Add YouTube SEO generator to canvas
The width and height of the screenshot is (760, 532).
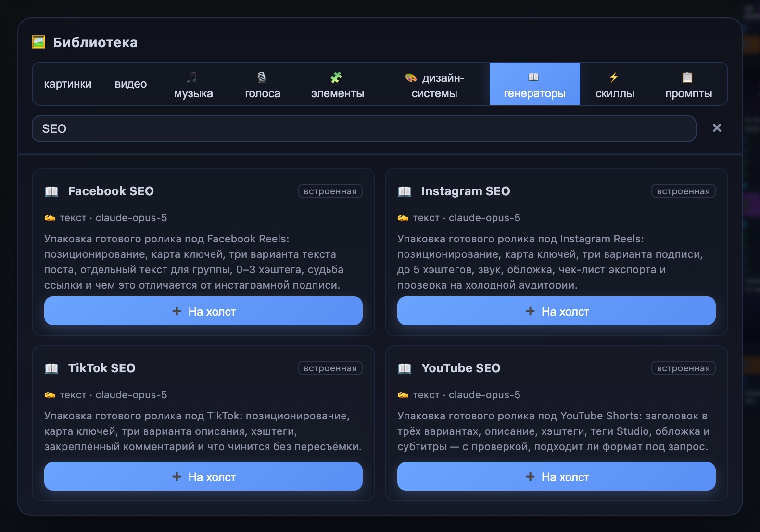(x=557, y=476)
